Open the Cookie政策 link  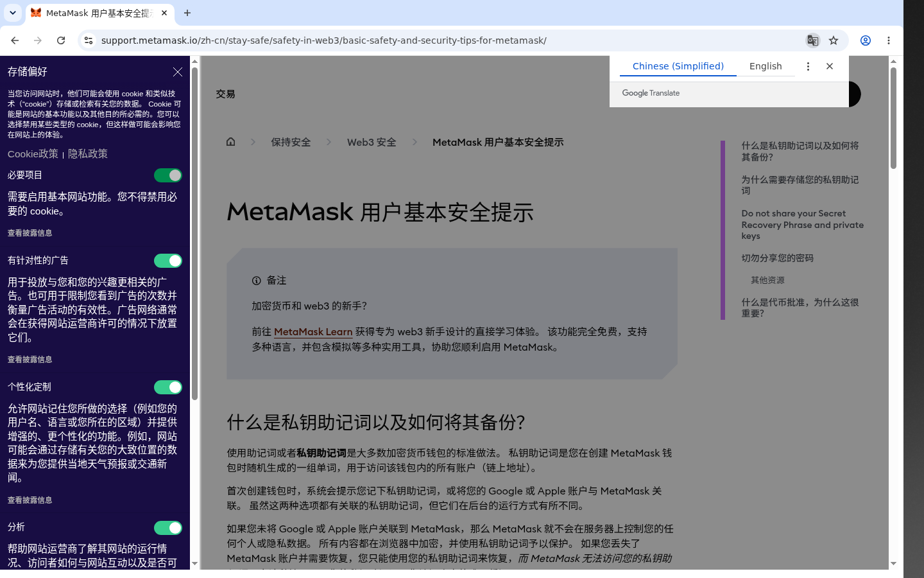point(33,154)
